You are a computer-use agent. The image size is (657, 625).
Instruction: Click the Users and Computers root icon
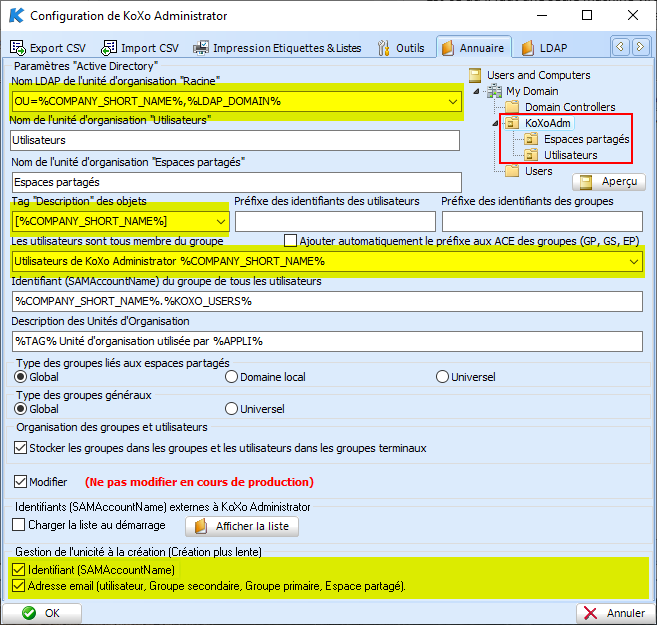pyautogui.click(x=475, y=75)
